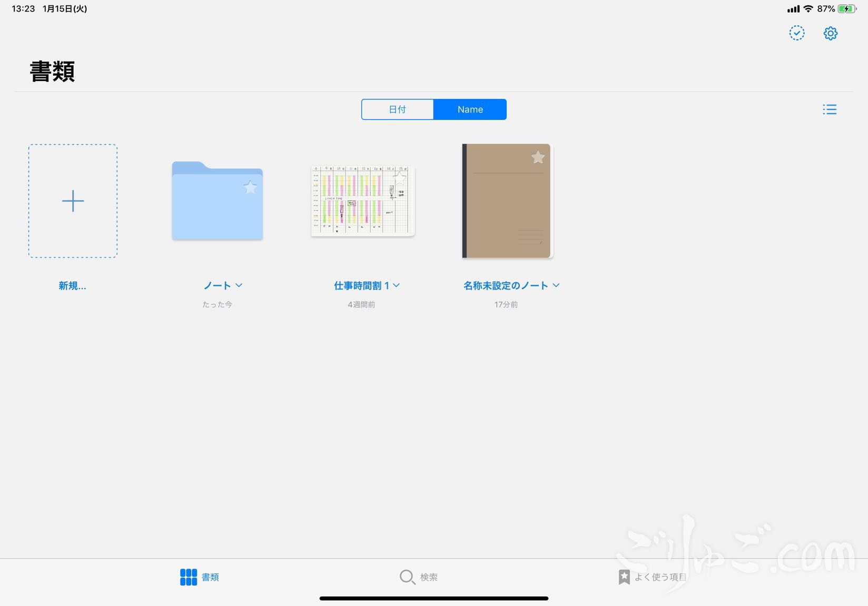The image size is (868, 606).
Task: Tap the bookmark favorites icon
Action: tap(624, 577)
